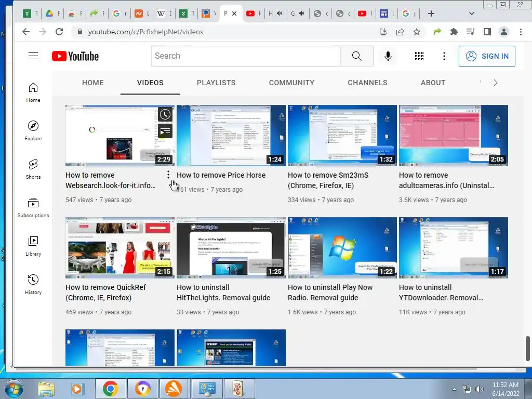Open Shorts in the sidebar
The height and width of the screenshot is (399, 532).
(x=33, y=169)
